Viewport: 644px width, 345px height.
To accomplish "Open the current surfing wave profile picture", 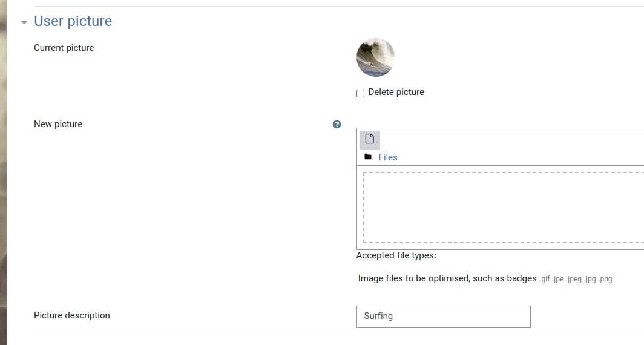I will point(375,57).
